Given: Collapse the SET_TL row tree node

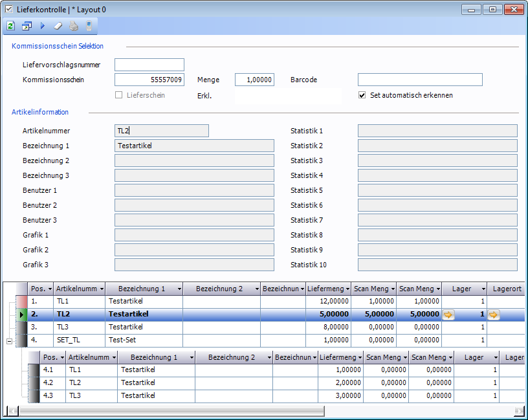Looking at the screenshot, I should pyautogui.click(x=9, y=340).
